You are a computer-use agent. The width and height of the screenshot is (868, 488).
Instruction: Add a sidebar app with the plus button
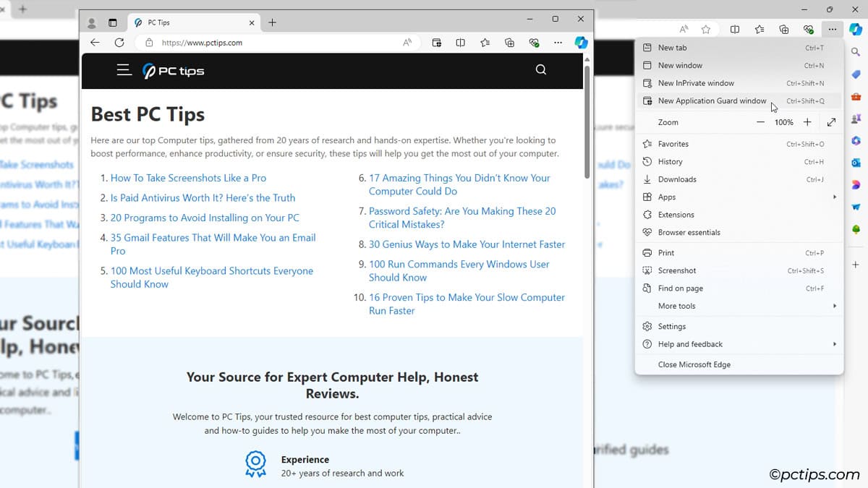[x=856, y=265]
